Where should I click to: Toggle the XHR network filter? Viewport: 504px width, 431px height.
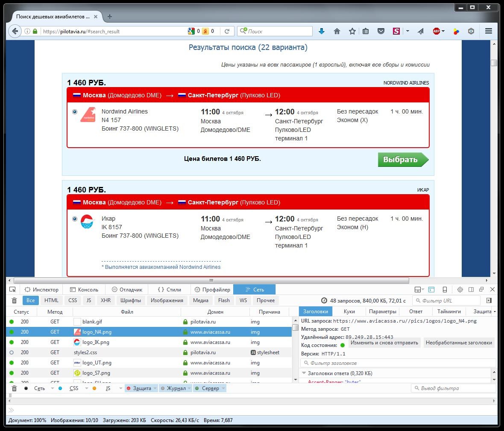pyautogui.click(x=106, y=300)
